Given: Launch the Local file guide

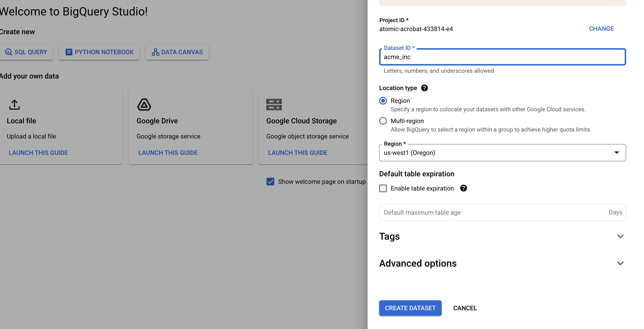Looking at the screenshot, I should [38, 152].
